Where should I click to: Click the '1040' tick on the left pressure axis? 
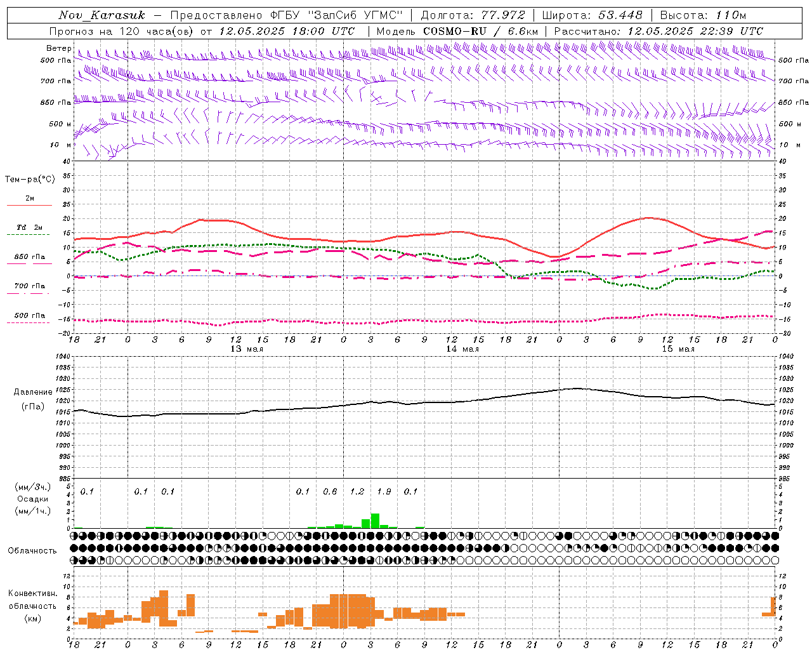click(63, 357)
